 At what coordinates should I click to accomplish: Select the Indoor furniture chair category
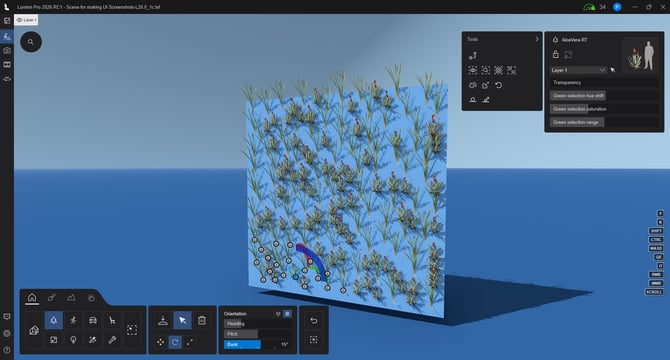pyautogui.click(x=112, y=320)
